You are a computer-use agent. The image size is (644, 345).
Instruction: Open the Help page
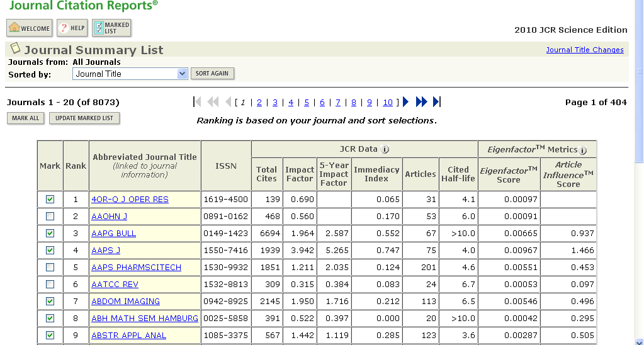click(72, 28)
